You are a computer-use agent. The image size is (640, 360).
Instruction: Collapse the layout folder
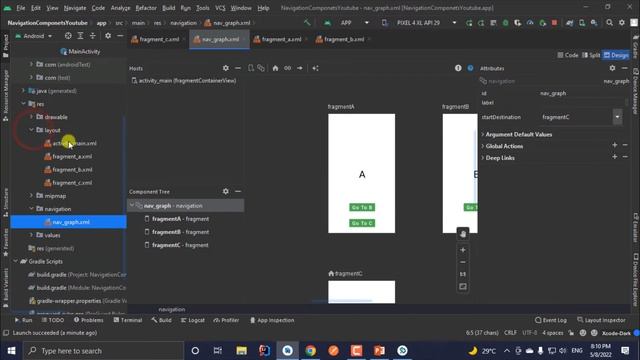[31, 130]
